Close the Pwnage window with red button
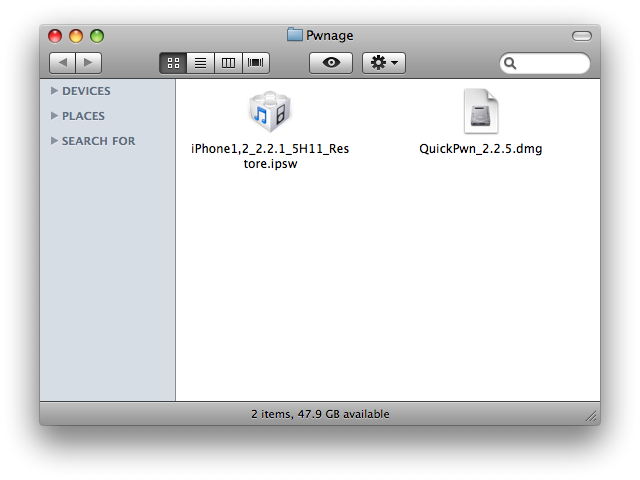 point(55,36)
